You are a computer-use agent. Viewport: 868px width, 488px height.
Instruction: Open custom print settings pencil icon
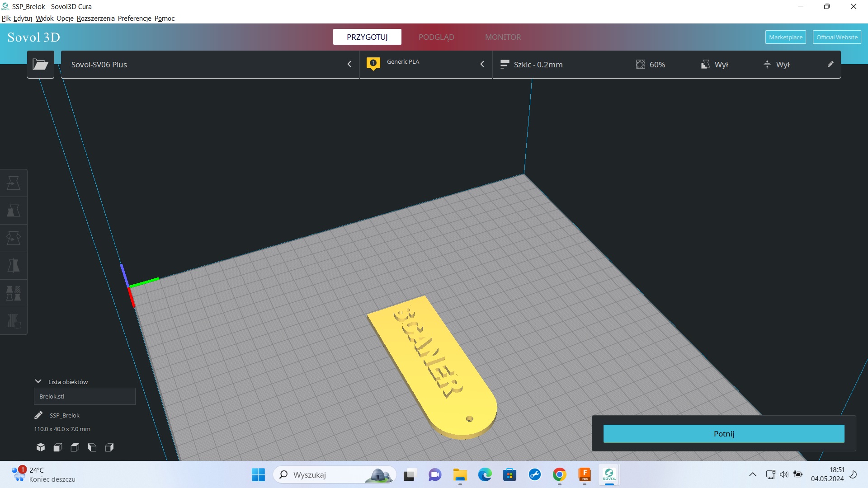pos(830,64)
